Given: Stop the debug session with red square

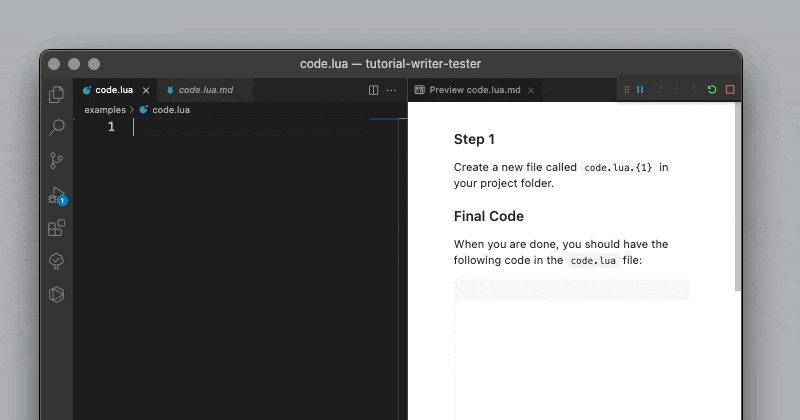Looking at the screenshot, I should coord(730,90).
